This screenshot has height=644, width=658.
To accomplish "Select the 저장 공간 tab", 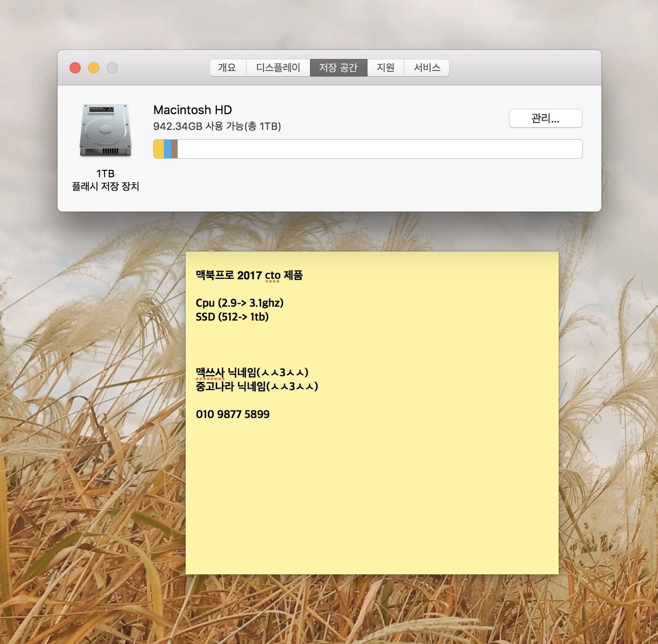I will (338, 68).
